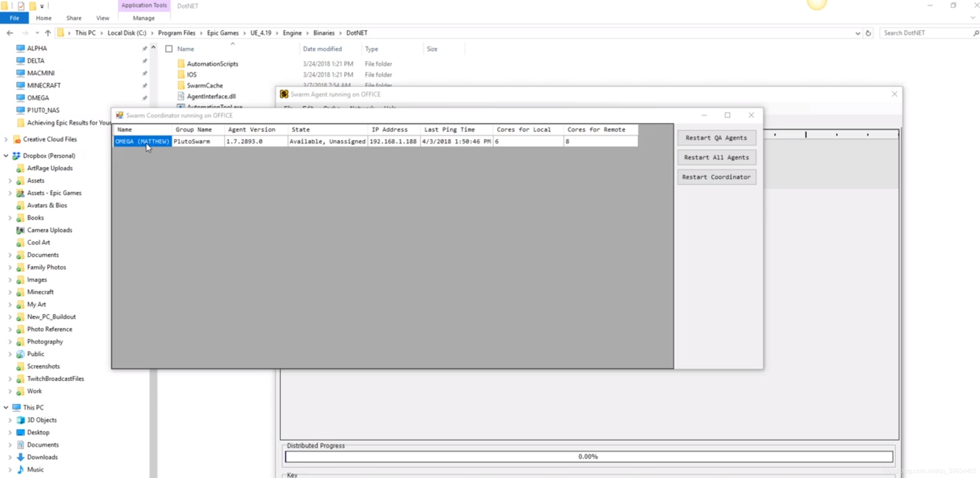
Task: Click the Restart Coordinator button
Action: pos(716,177)
